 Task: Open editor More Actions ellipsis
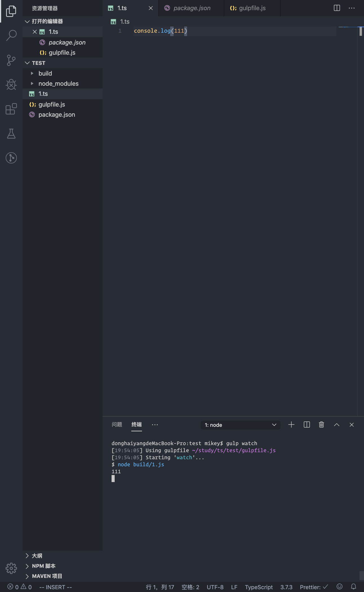(x=352, y=8)
